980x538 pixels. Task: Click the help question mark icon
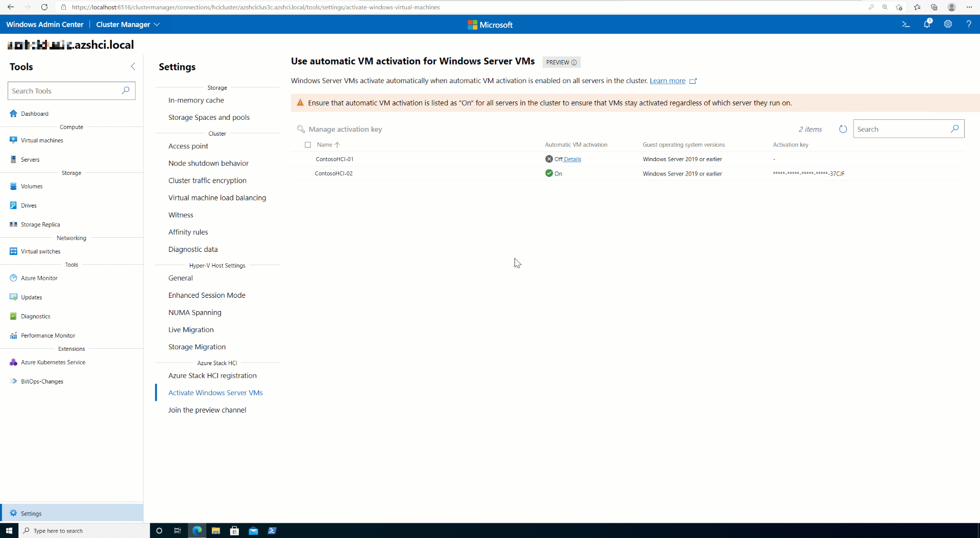point(969,24)
